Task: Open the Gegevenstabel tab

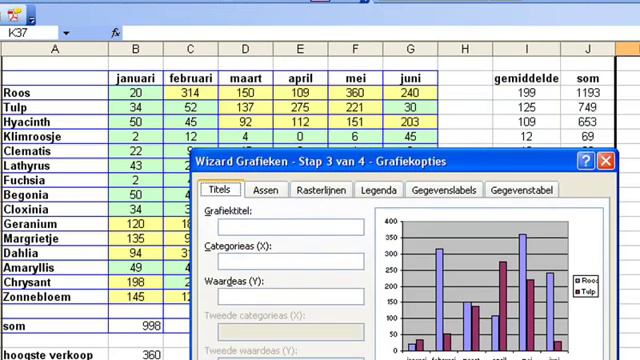Action: pos(522,190)
